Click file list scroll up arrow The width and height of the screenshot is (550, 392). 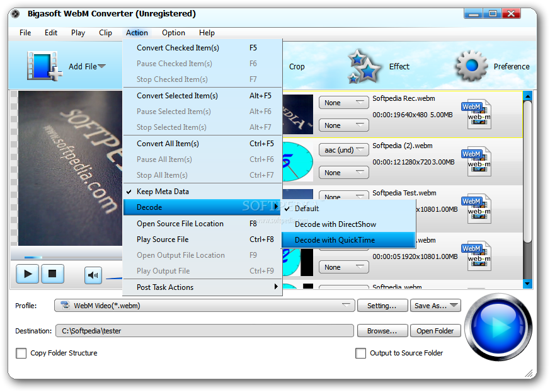click(527, 95)
